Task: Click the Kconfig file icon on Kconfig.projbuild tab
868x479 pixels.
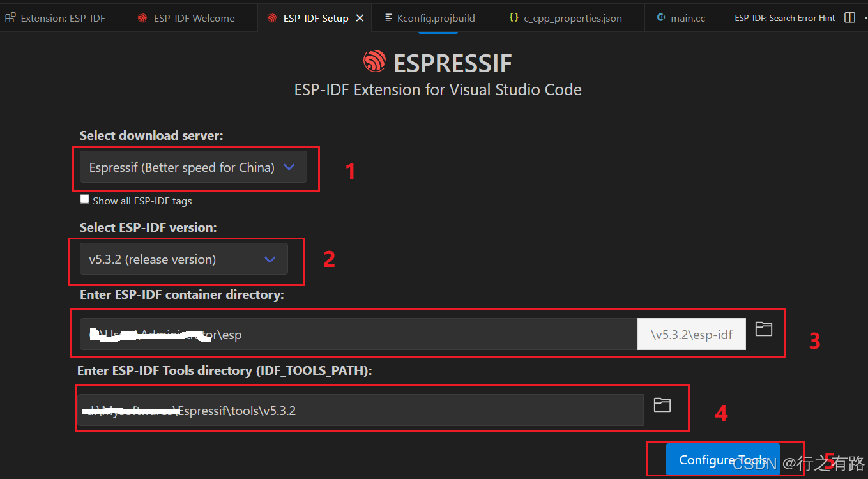Action: pyautogui.click(x=389, y=18)
